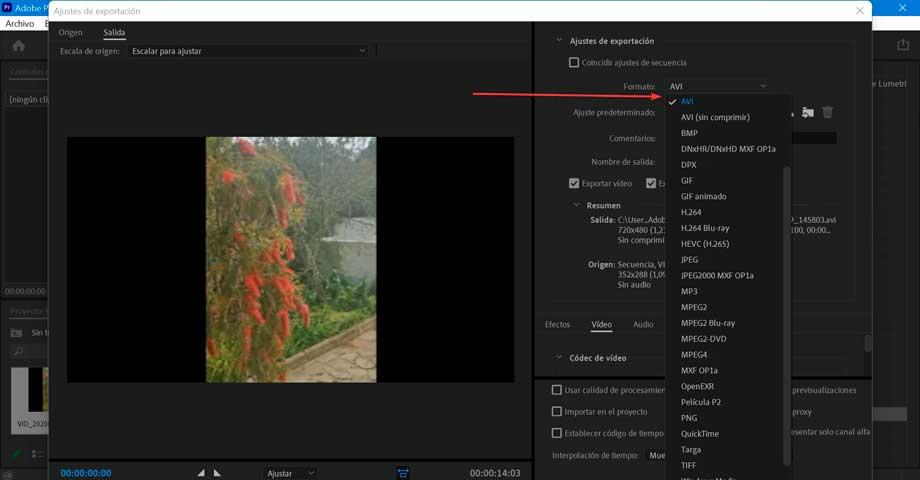Screen dimensions: 920x480
Task: Enable Coincidir ajustes de secuencia checkbox
Action: [x=574, y=62]
